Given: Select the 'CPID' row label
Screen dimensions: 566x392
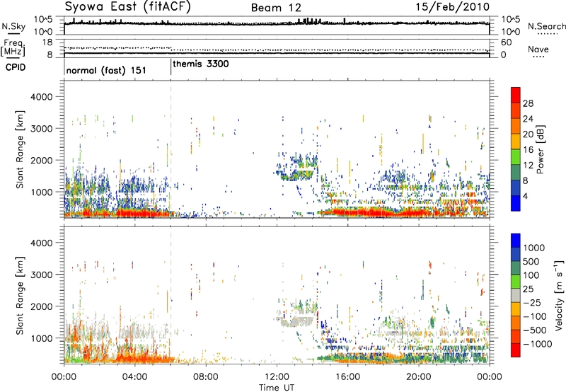Looking at the screenshot, I should (x=16, y=67).
